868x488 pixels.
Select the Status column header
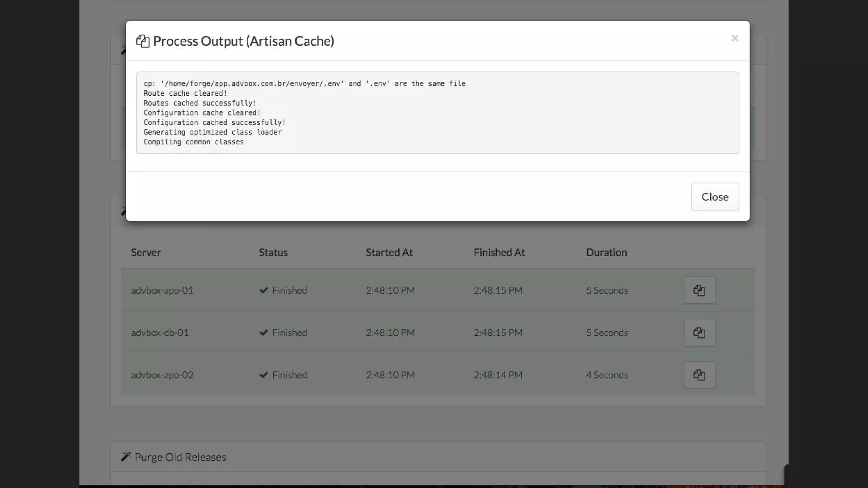(273, 252)
